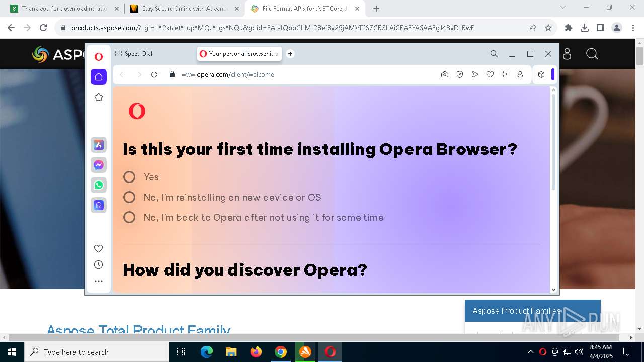Close the Thank you for downloading tab
644x362 pixels.
coord(117,9)
